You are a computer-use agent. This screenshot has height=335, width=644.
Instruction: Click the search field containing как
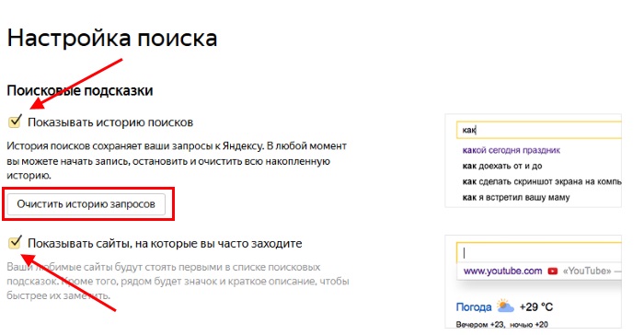click(x=539, y=130)
